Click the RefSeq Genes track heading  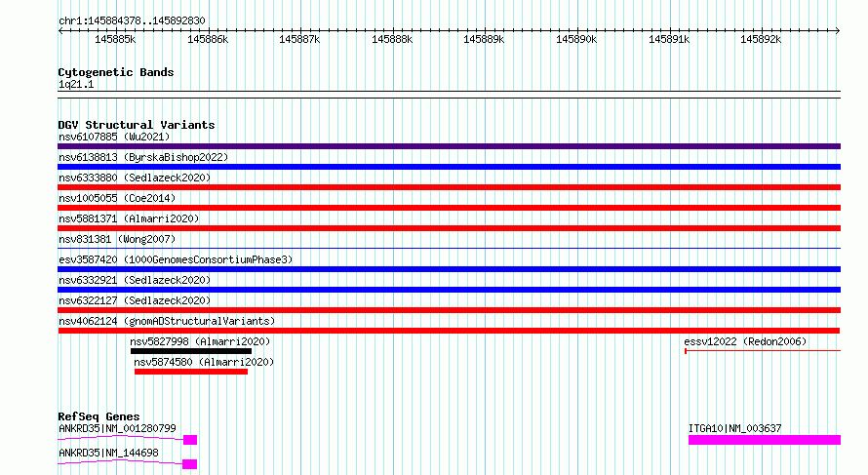[99, 416]
